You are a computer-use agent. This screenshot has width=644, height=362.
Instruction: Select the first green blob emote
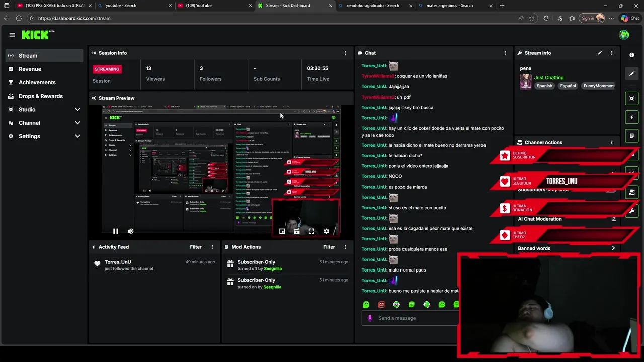366,304
